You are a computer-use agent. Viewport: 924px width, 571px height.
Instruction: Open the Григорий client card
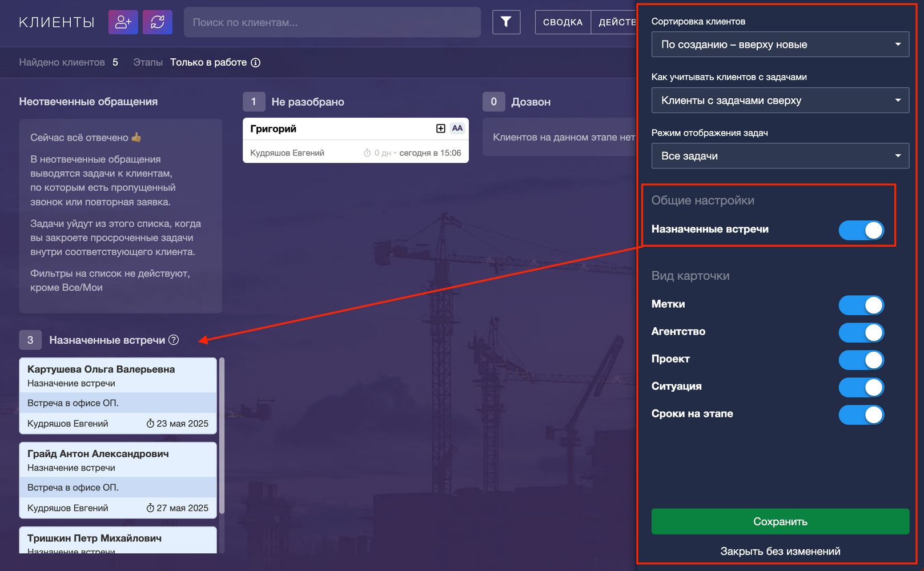click(x=356, y=140)
